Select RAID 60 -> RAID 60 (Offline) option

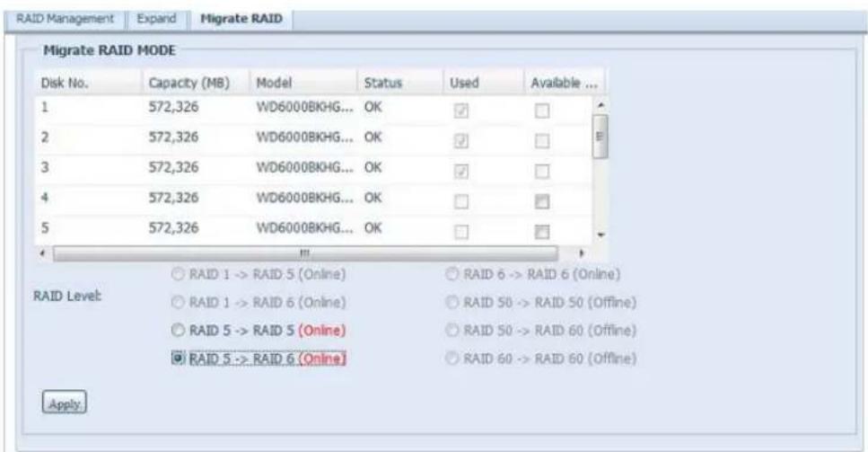(452, 359)
